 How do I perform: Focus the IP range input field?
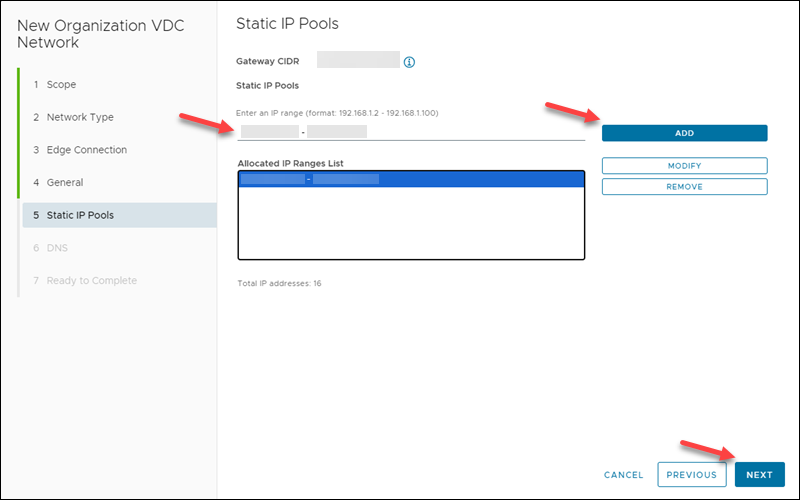[x=411, y=132]
